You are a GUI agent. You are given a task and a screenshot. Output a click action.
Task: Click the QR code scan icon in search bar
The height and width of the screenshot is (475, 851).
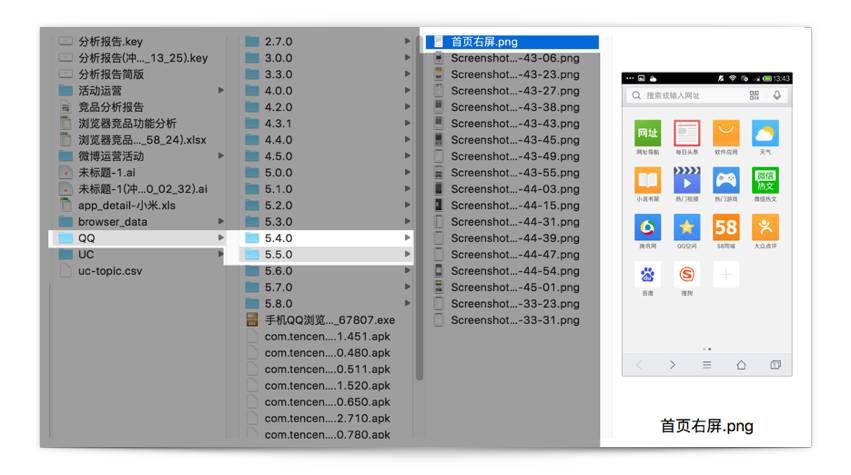click(754, 96)
